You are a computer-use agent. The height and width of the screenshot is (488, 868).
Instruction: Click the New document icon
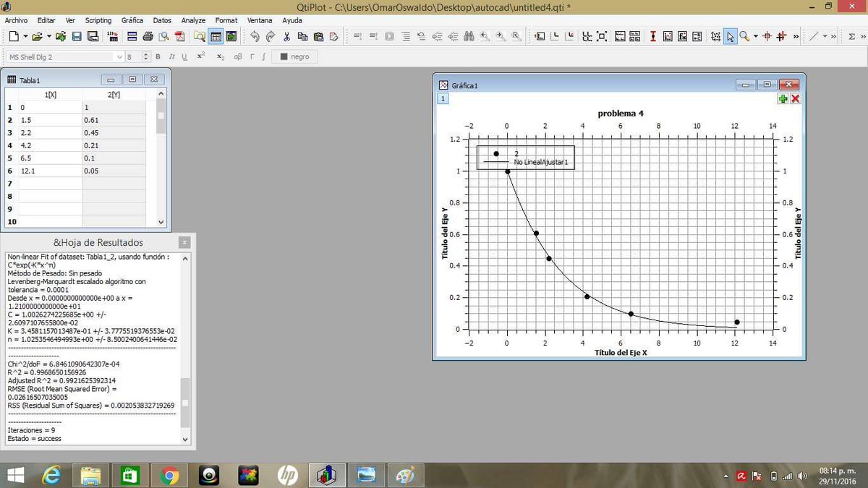click(x=14, y=36)
